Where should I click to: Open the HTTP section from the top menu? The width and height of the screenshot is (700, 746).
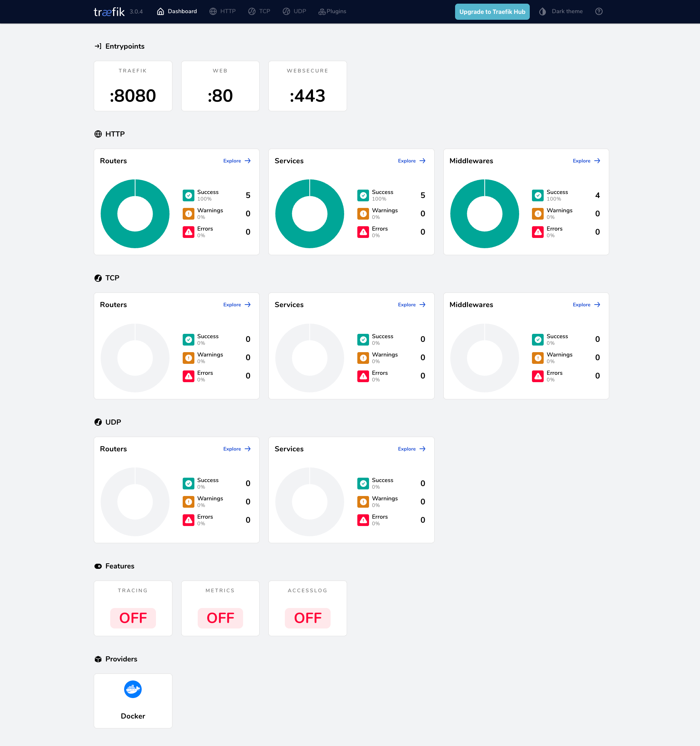click(x=223, y=11)
